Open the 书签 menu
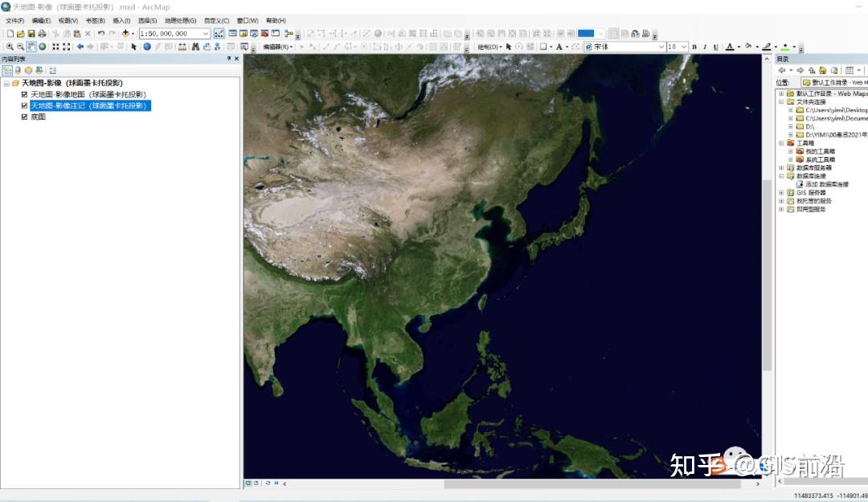This screenshot has width=868, height=502. click(95, 20)
